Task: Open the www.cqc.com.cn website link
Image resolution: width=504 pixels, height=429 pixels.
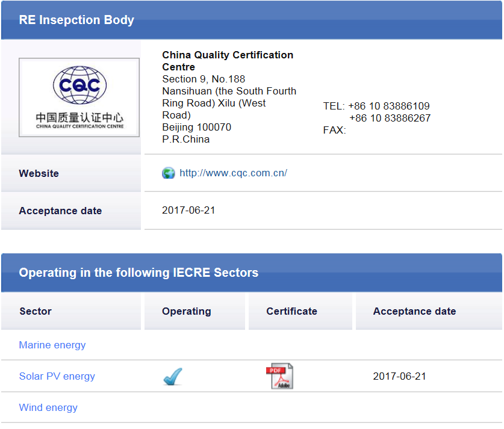Action: click(x=233, y=173)
